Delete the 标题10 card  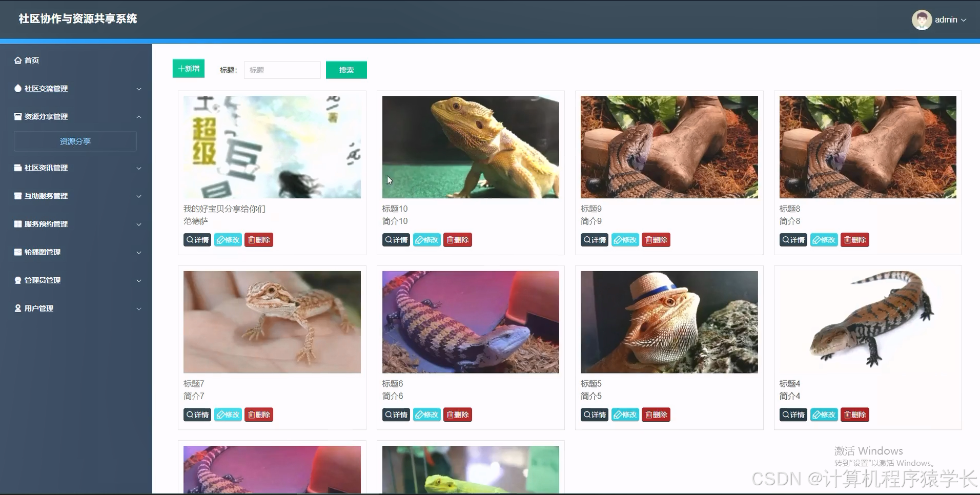(x=458, y=240)
